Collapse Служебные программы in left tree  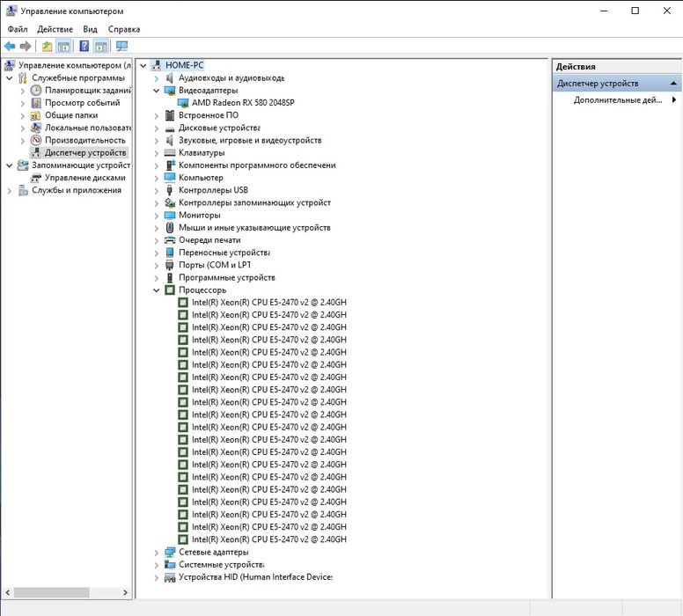coord(9,78)
